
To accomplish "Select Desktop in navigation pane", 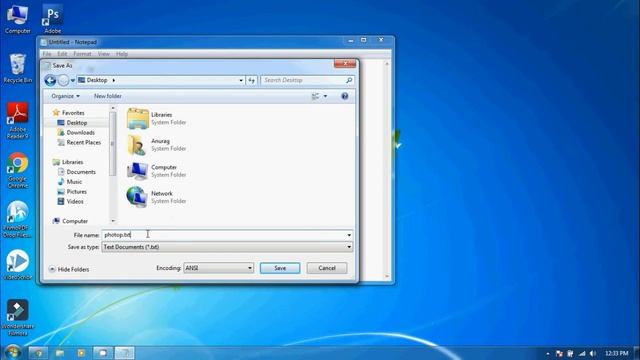I will (x=72, y=122).
